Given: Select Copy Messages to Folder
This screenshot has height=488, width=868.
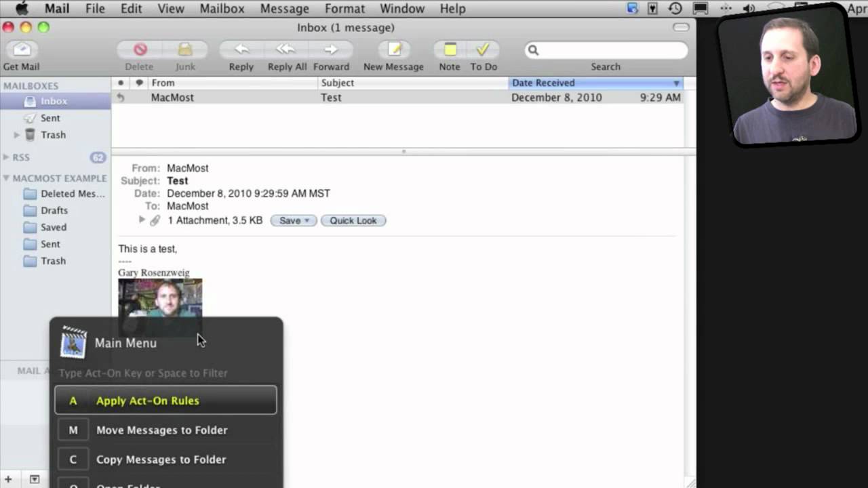Looking at the screenshot, I should point(165,459).
